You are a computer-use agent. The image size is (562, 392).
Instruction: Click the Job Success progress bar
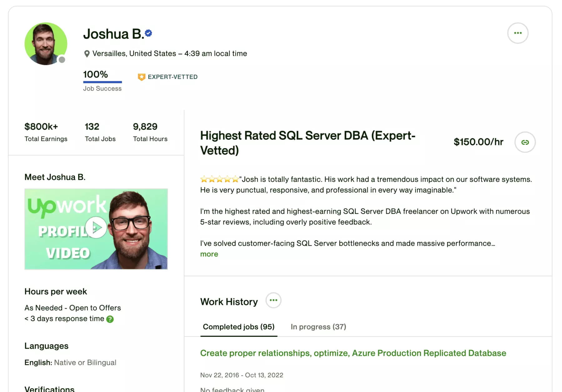coord(102,82)
